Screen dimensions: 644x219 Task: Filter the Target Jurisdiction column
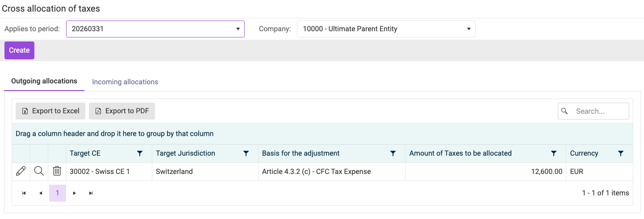click(246, 153)
